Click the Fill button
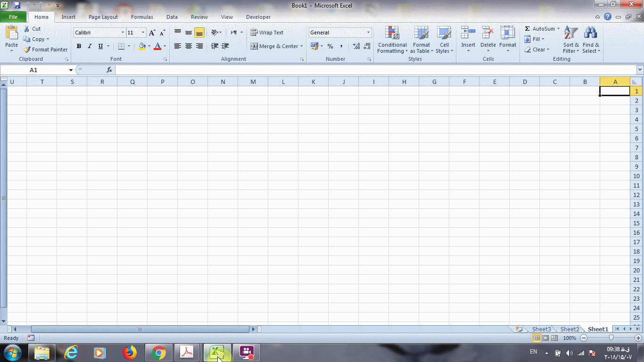Image resolution: width=644 pixels, height=362 pixels. (x=533, y=39)
